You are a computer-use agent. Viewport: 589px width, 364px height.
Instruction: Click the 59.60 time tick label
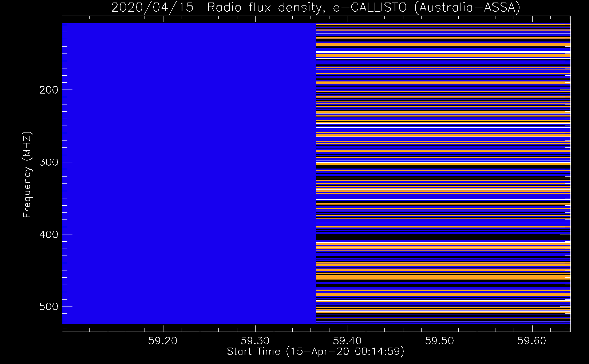pyautogui.click(x=532, y=341)
